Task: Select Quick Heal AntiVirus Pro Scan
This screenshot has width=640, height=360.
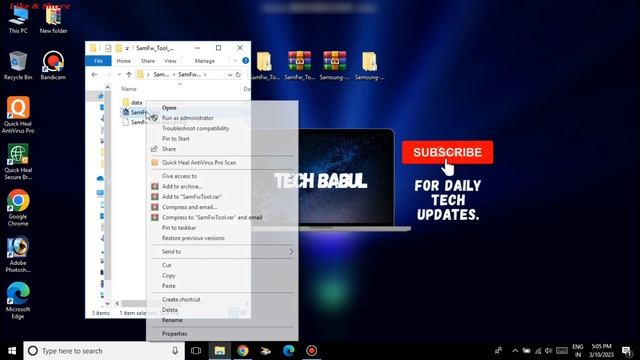Action: tap(199, 162)
